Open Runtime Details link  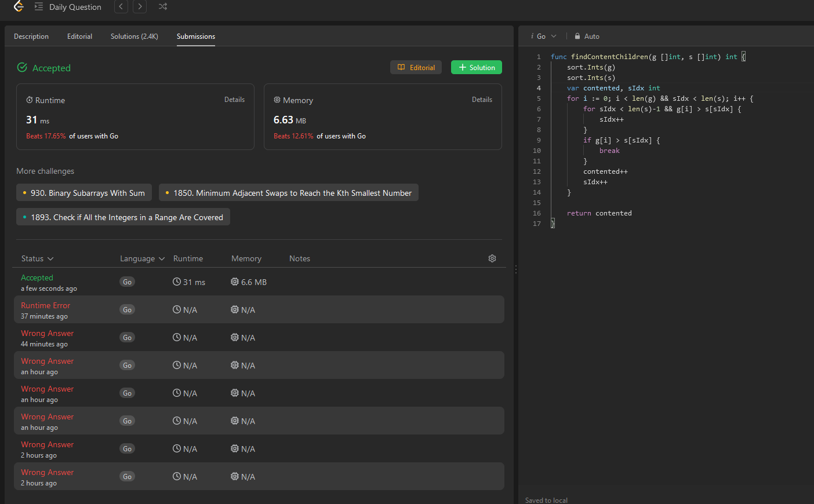pyautogui.click(x=234, y=100)
